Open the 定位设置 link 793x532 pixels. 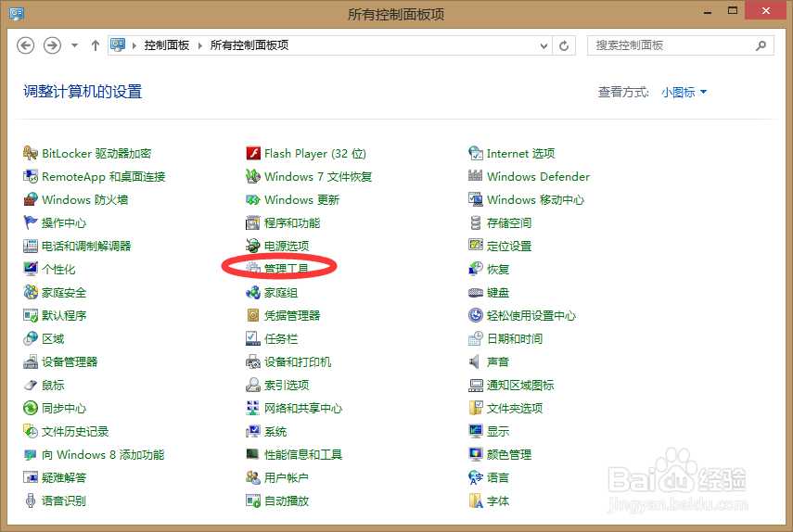tap(509, 246)
